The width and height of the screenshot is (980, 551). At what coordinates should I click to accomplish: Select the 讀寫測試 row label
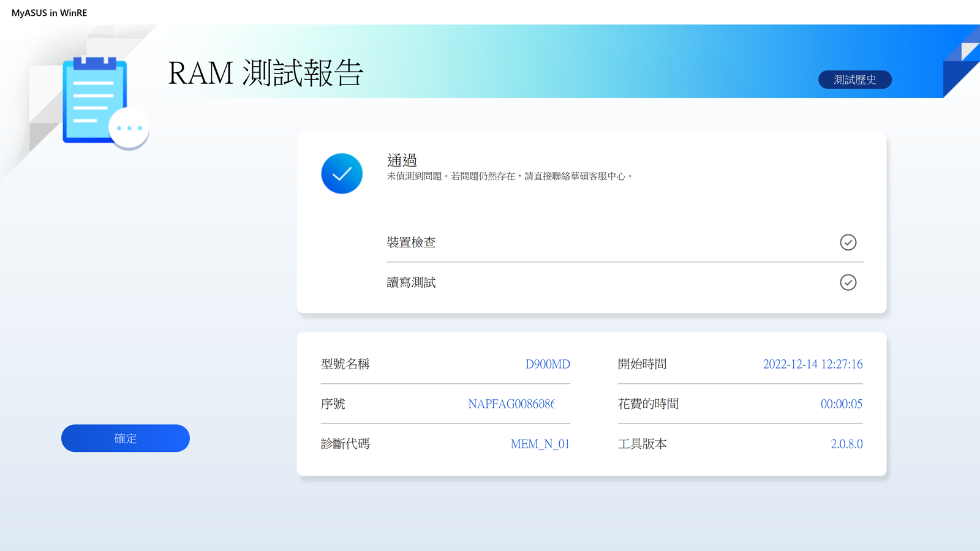pyautogui.click(x=411, y=282)
